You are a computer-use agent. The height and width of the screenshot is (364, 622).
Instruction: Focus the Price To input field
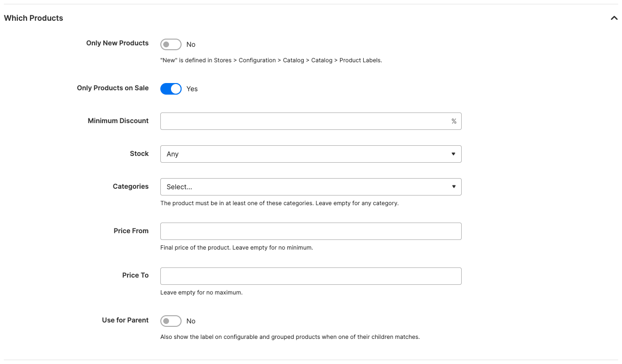[x=311, y=276]
